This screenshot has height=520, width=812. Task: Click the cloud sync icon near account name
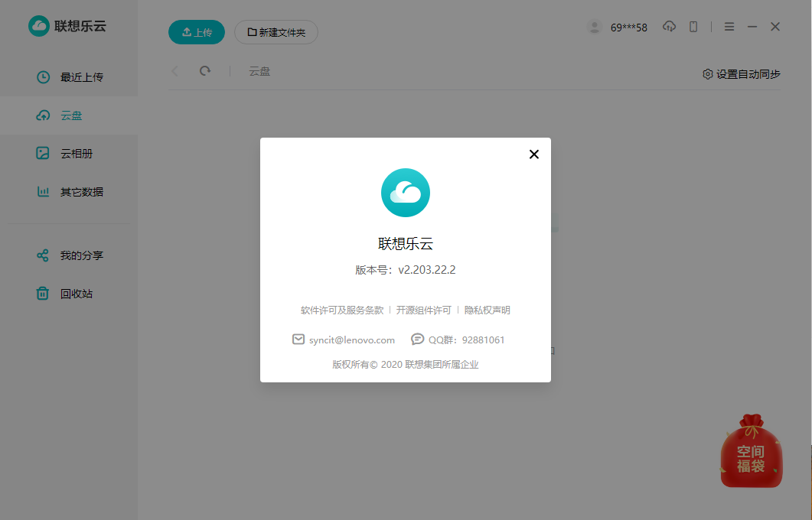point(669,26)
